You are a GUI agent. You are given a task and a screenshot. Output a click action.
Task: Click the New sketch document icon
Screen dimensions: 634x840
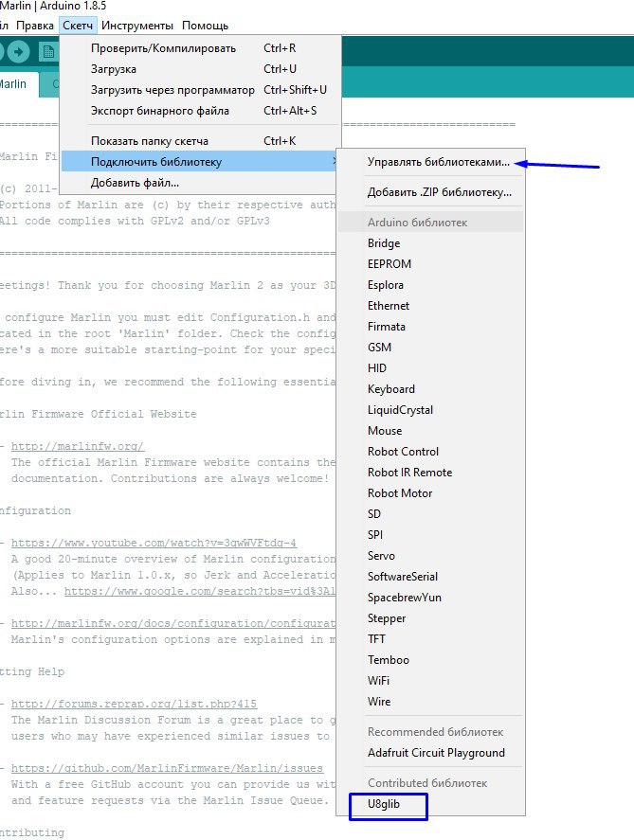[x=48, y=52]
